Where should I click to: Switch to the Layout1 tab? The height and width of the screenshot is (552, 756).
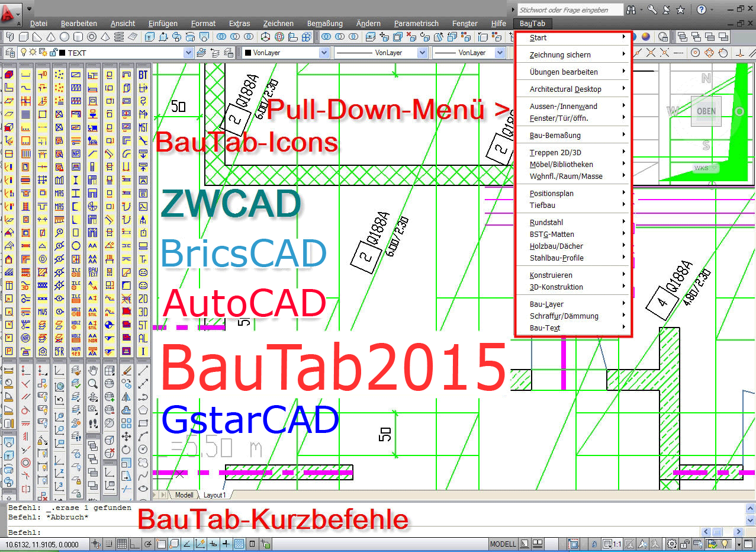click(x=214, y=495)
